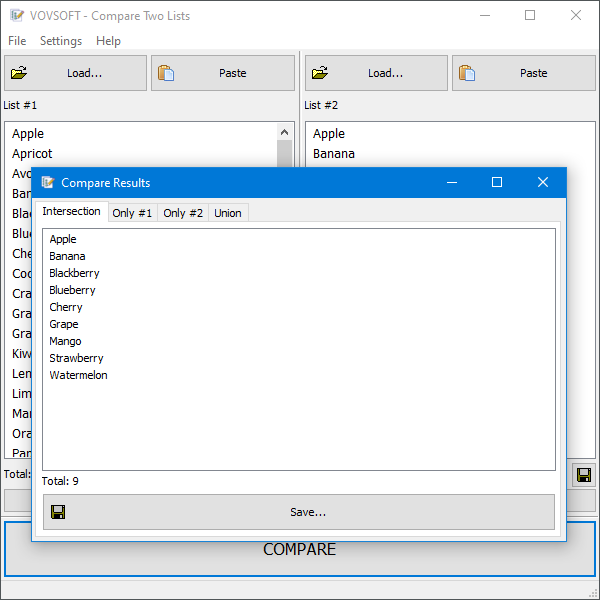Click the floppy disk icon on Save button

tap(58, 512)
